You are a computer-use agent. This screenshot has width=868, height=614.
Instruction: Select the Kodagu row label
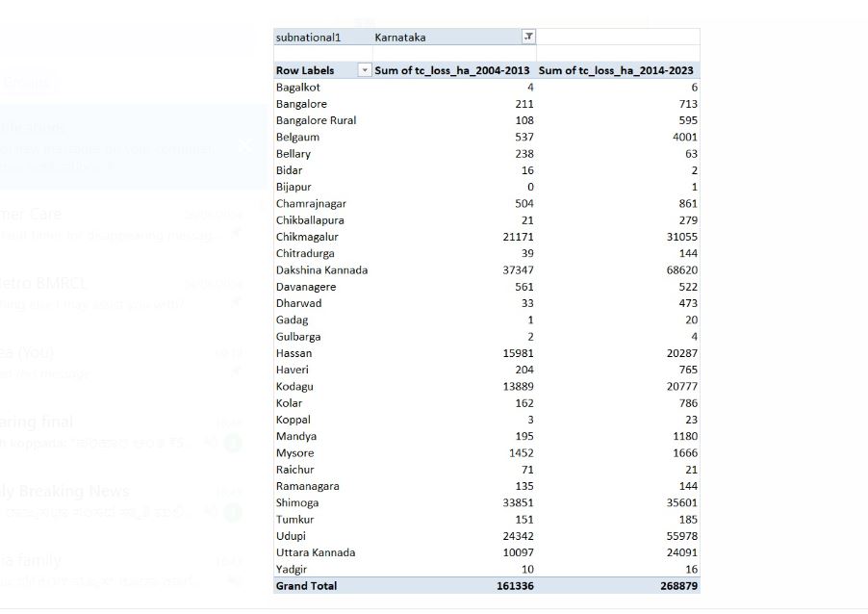pos(294,387)
